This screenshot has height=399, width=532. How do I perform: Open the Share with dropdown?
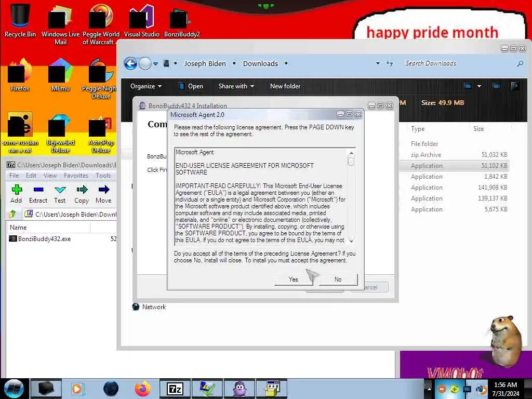236,86
